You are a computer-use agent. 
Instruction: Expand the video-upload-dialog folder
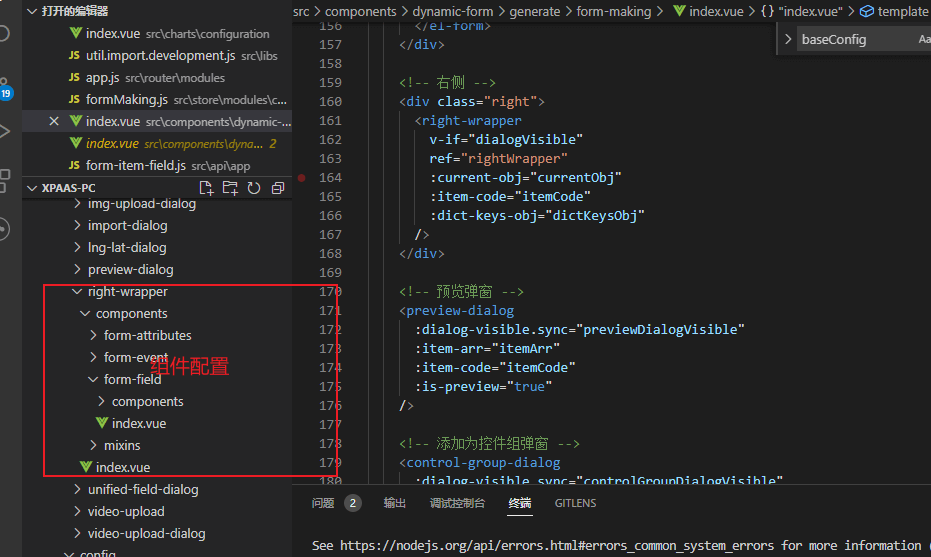[77, 533]
